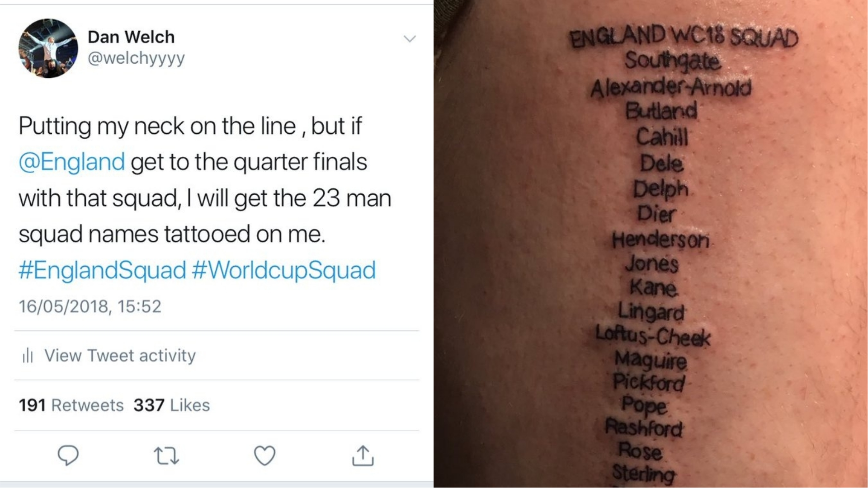Click the ENGLAND WC18 SQUAD tattoo heading
868x488 pixels.
pyautogui.click(x=684, y=38)
